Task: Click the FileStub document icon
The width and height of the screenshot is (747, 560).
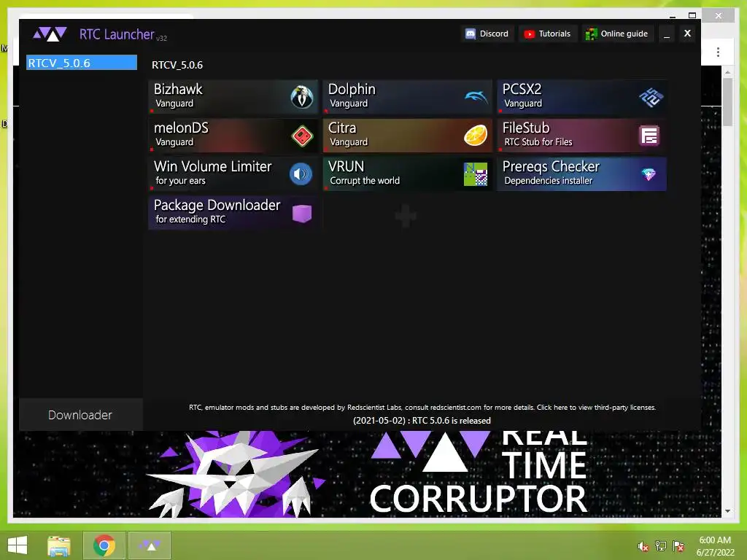Action: (649, 136)
